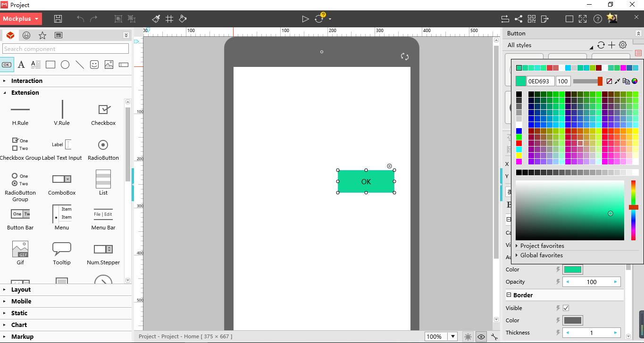This screenshot has width=644, height=343.
Task: Click the rotate device icon on phone frame
Action: pos(404,57)
